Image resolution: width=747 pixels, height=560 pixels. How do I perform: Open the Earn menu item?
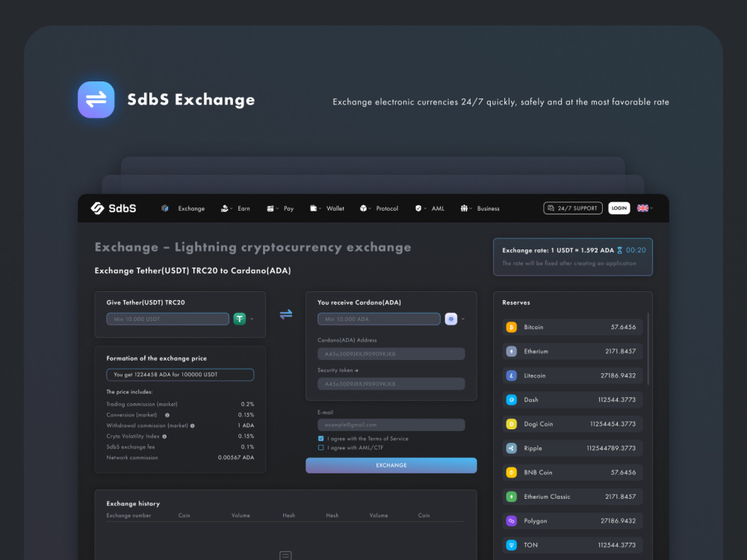point(244,208)
